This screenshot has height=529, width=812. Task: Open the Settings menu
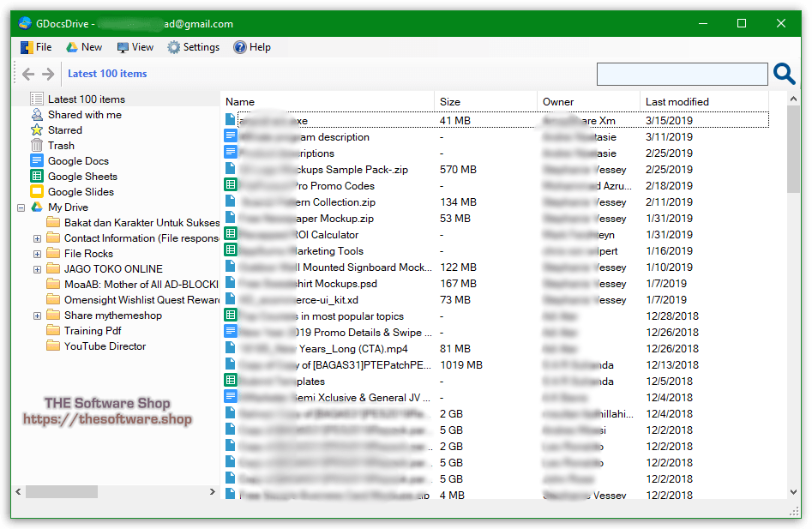(x=193, y=47)
